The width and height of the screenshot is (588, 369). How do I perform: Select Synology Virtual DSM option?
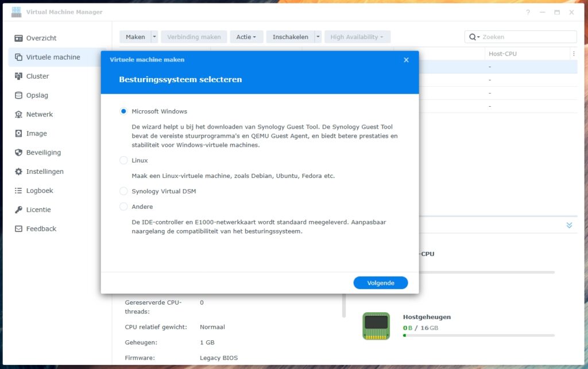pos(123,191)
